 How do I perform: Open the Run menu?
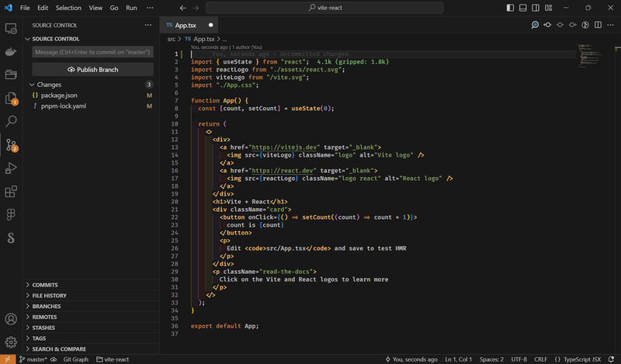pos(131,8)
